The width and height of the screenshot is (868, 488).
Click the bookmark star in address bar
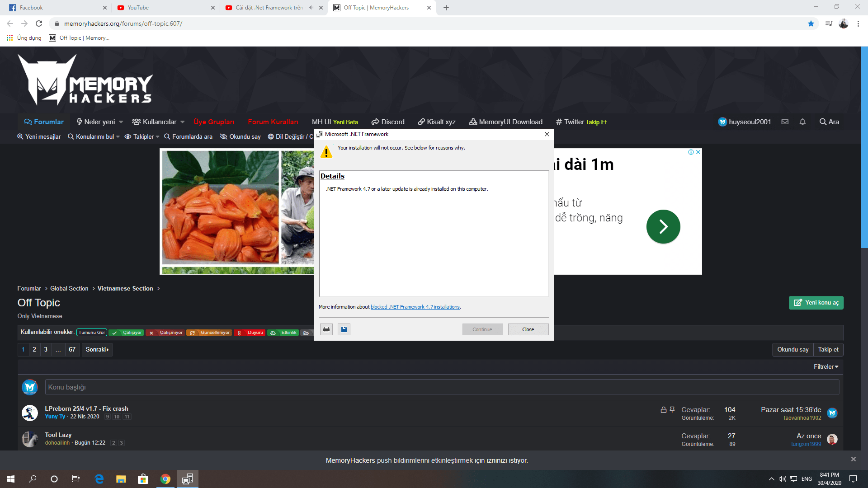(x=811, y=23)
